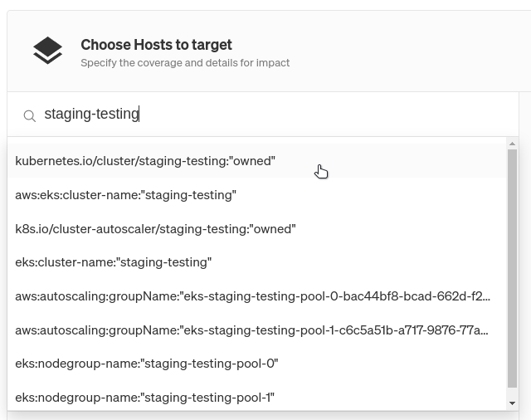Focus the staging-testing search input field
Viewport: 531px width, 420px height.
click(263, 115)
